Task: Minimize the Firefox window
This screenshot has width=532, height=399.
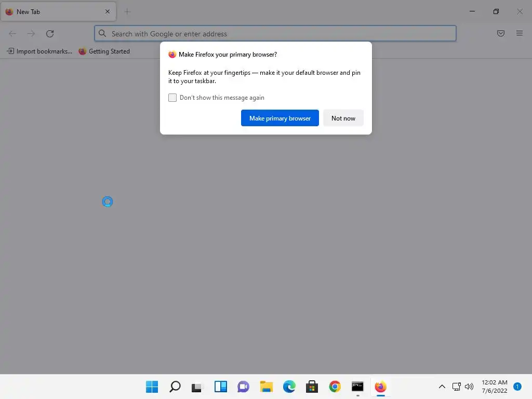Action: click(472, 11)
